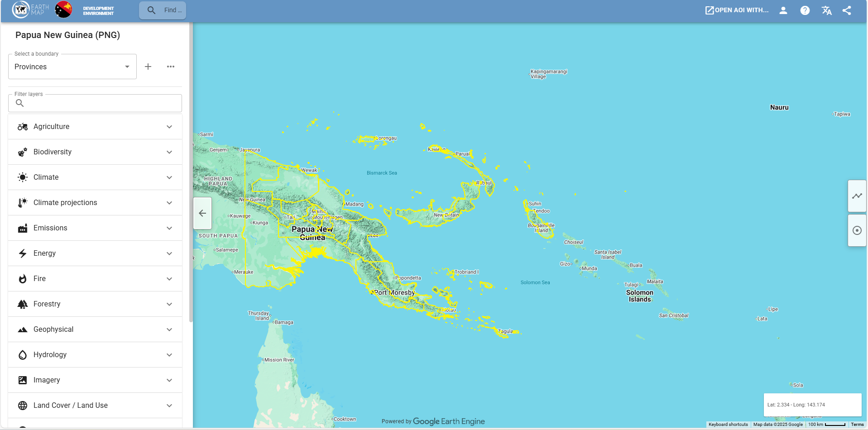This screenshot has width=868, height=430.
Task: Open the language translation menu
Action: tap(826, 10)
